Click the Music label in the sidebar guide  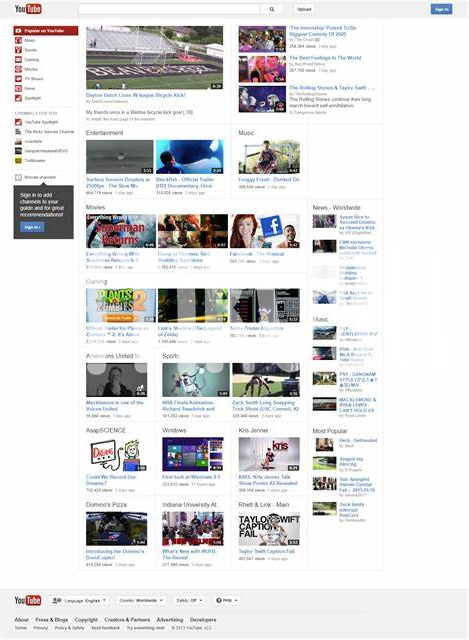click(x=30, y=40)
